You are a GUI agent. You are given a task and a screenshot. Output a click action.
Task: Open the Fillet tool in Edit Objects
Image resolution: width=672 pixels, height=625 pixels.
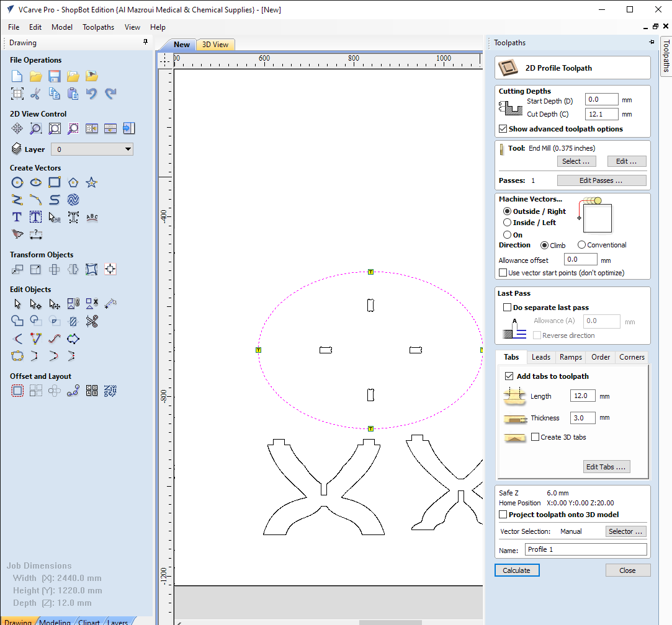(x=17, y=339)
